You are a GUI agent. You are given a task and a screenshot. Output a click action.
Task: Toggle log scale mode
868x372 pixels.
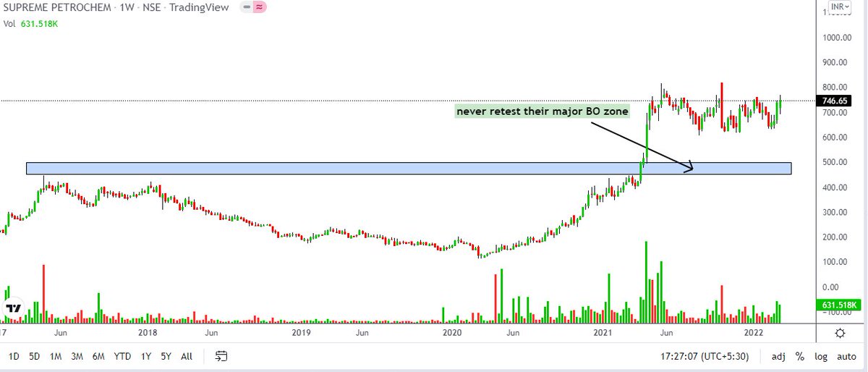(821, 356)
